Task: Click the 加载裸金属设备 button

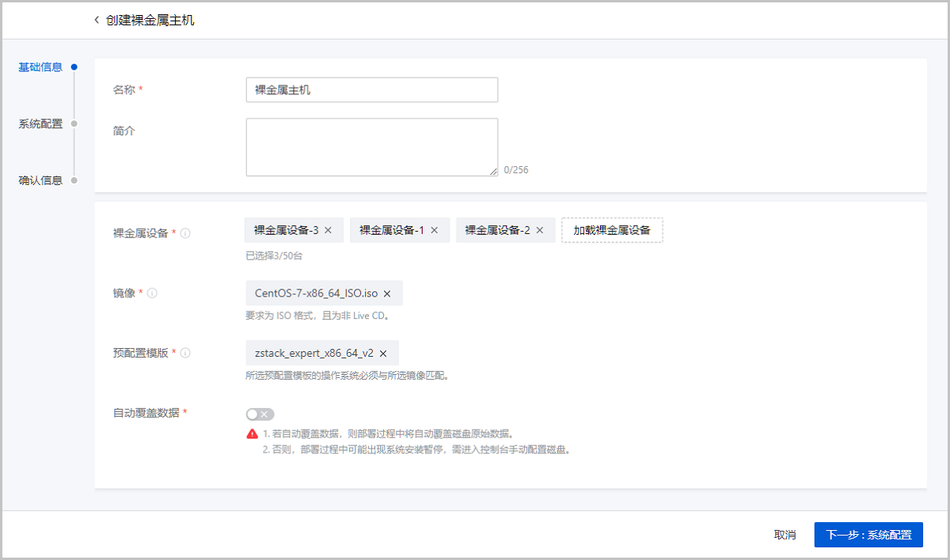Action: click(612, 230)
